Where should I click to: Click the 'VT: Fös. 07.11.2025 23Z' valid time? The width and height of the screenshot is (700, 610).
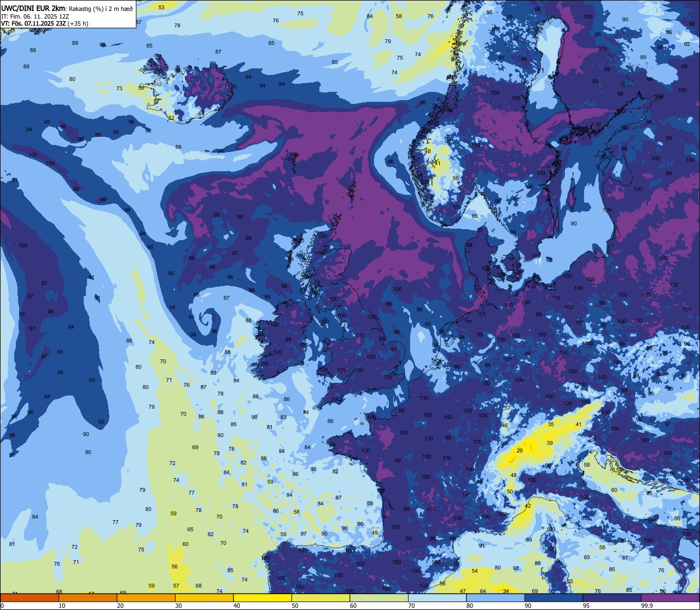tap(33, 24)
